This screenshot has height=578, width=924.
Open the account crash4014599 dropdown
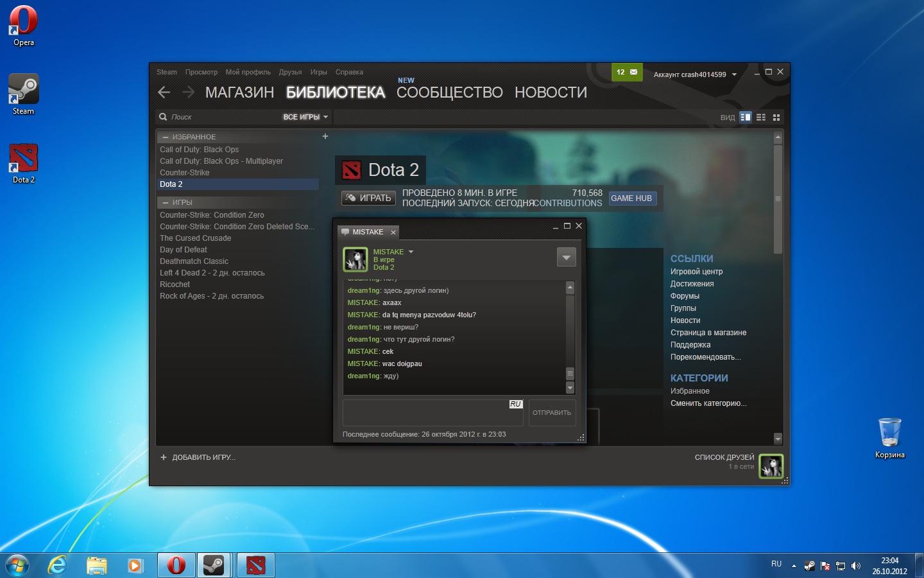point(696,74)
